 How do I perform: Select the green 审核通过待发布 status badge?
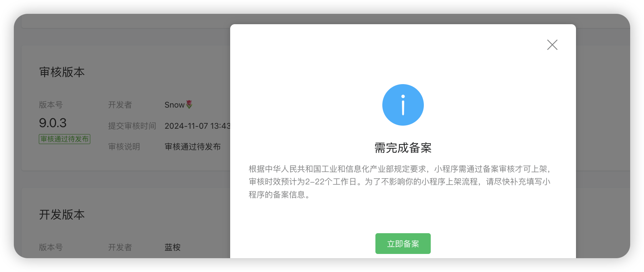tap(65, 139)
